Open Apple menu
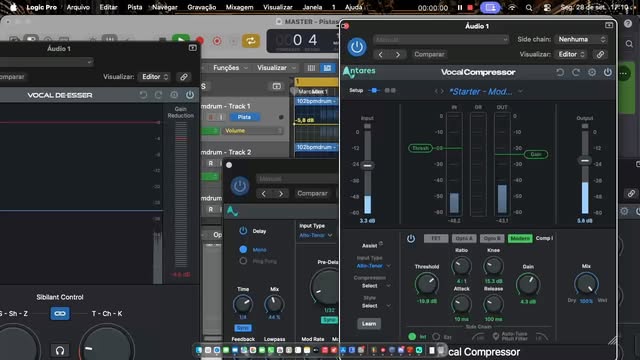The height and width of the screenshot is (360, 640). [13, 7]
